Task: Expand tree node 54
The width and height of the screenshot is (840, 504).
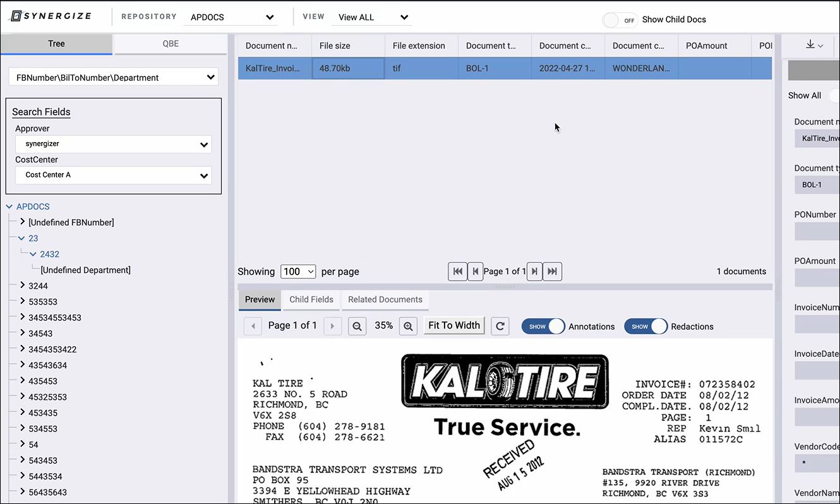Action: click(x=22, y=443)
